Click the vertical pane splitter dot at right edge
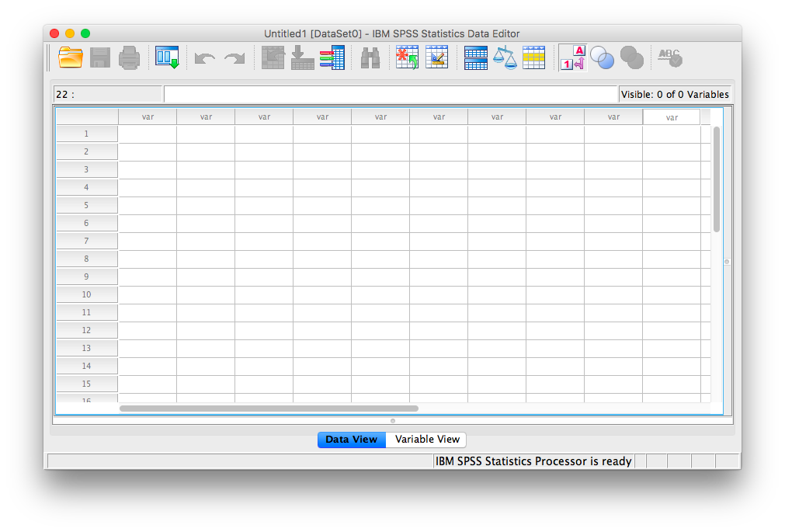This screenshot has height=532, width=785. pos(727,262)
